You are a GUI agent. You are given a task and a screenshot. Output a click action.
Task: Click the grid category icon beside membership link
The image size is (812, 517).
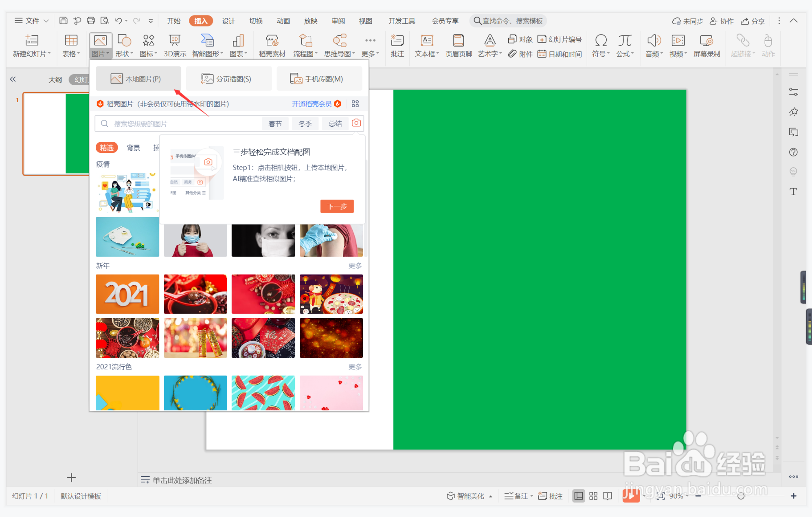coord(355,104)
